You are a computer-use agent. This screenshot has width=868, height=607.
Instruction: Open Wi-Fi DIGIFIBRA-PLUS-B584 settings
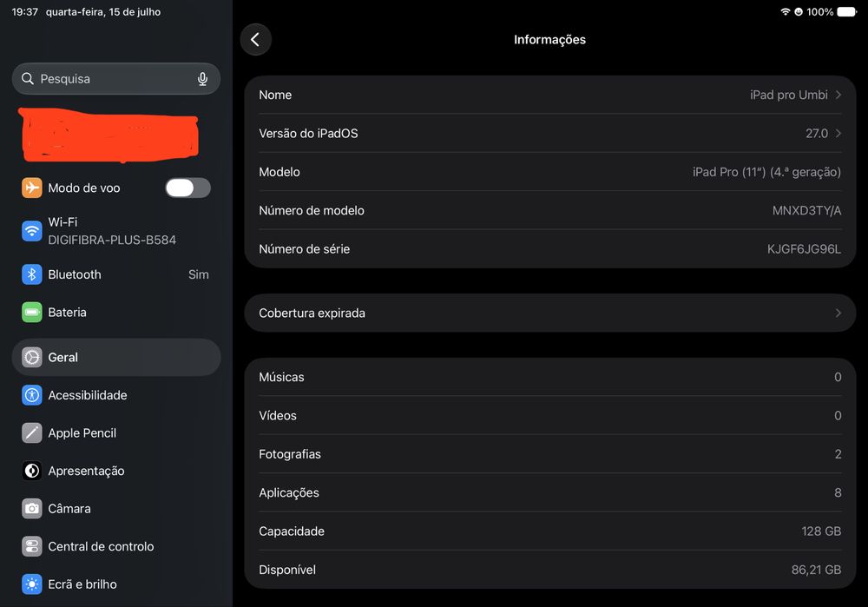point(116,231)
